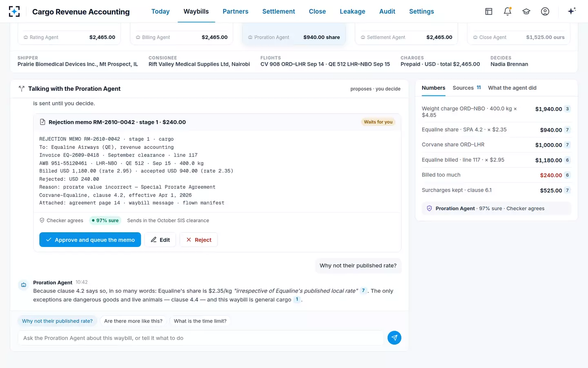The image size is (588, 368).
Task: Open source badge 7 on Surcharges kept row
Action: click(567, 191)
